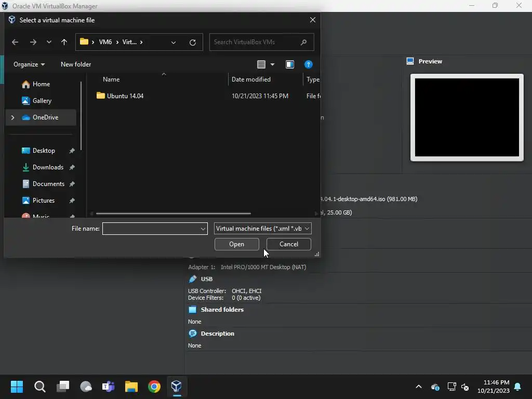Image resolution: width=532 pixels, height=399 pixels.
Task: Click the pin icon beside Documents
Action: (x=72, y=184)
